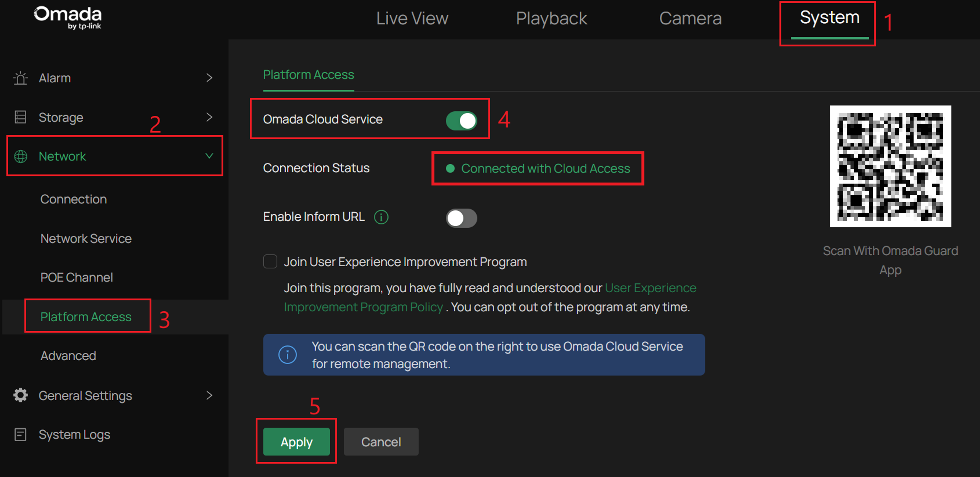Click the Network globe icon
Image resolution: width=980 pixels, height=477 pixels.
pos(20,156)
